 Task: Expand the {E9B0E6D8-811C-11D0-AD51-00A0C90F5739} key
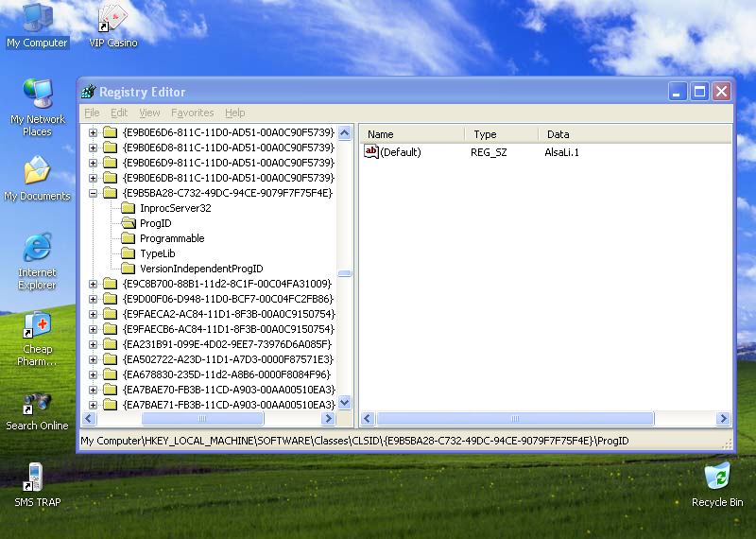click(x=93, y=148)
